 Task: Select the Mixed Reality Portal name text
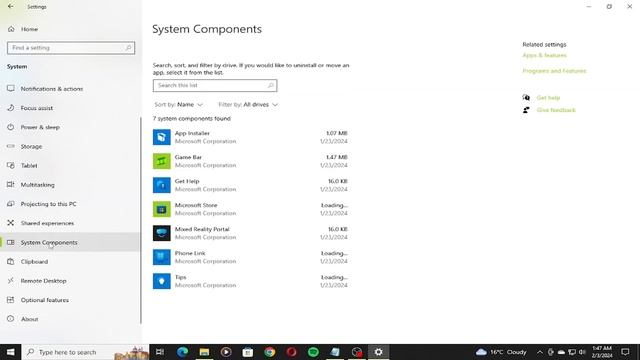[202, 229]
